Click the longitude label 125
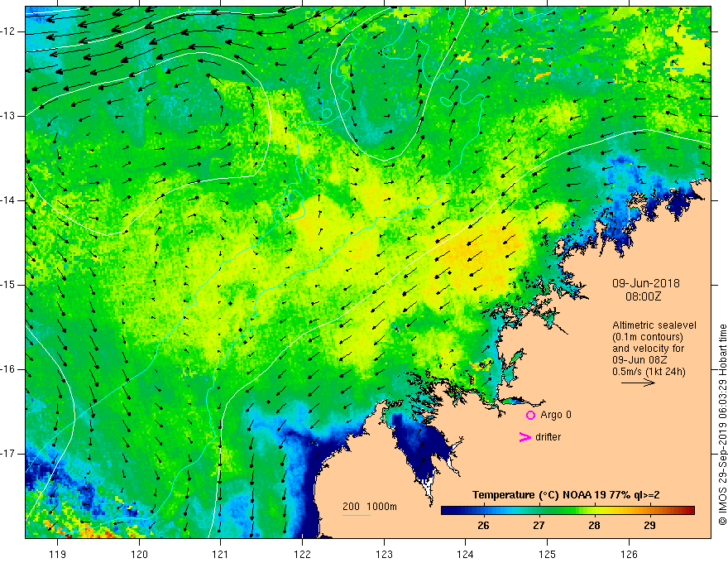 point(548,554)
